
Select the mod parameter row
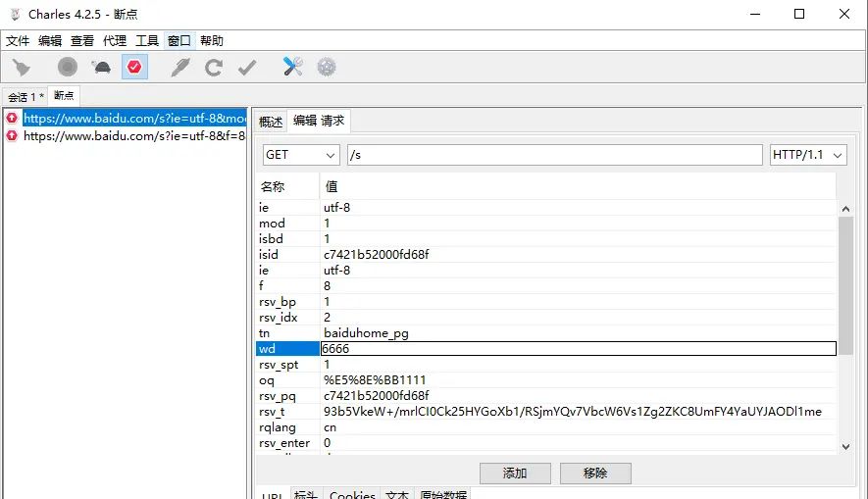(x=546, y=223)
